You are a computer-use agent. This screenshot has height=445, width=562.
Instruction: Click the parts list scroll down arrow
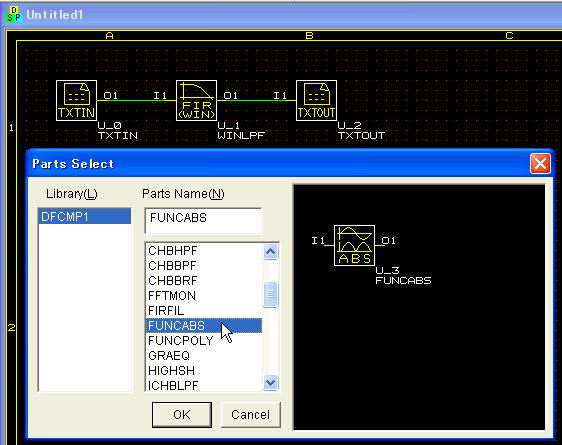(271, 382)
